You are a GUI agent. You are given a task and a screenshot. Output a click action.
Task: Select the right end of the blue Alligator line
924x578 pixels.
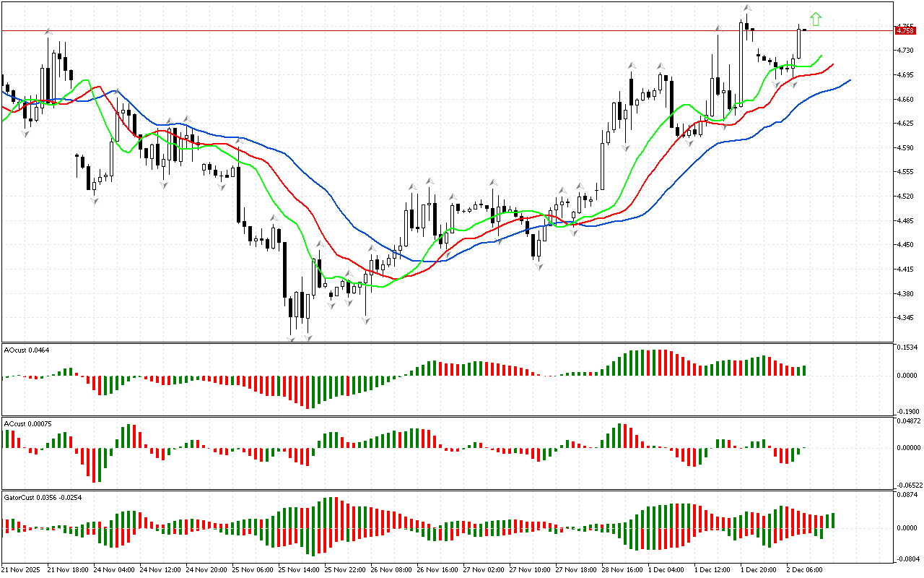coord(849,80)
